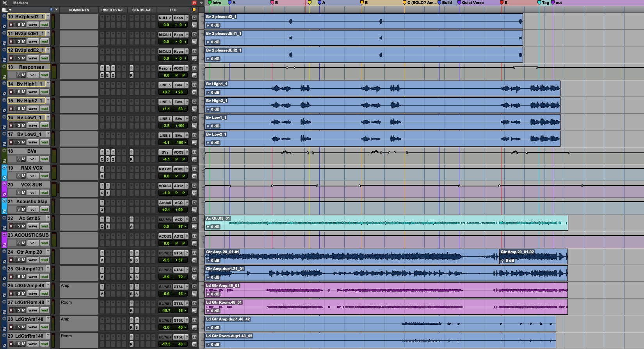Open playlist selector for 24 Gtr Amp.20

tap(48, 252)
